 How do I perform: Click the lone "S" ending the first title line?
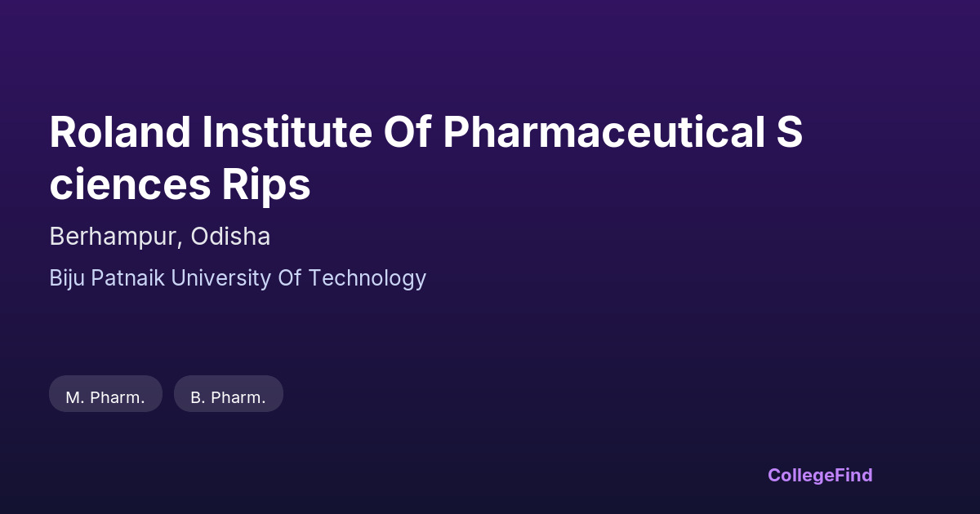(790, 132)
